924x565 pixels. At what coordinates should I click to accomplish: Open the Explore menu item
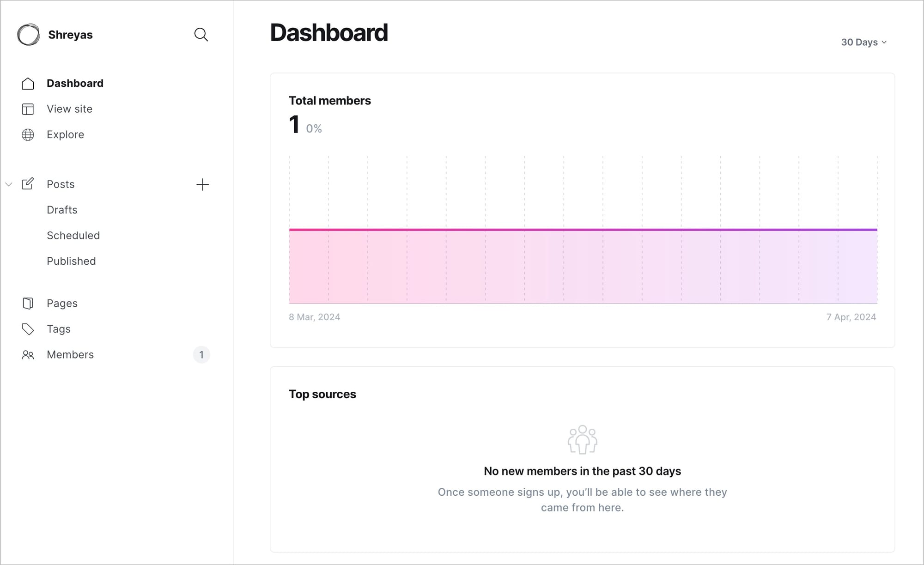(65, 134)
